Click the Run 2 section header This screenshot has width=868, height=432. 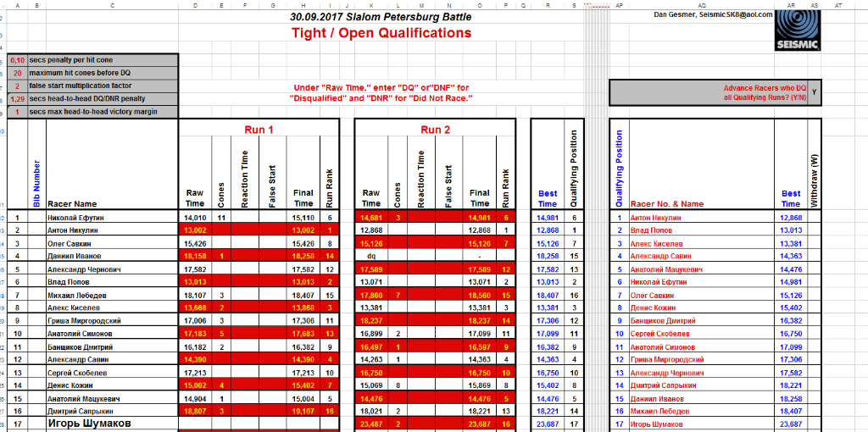pyautogui.click(x=435, y=130)
